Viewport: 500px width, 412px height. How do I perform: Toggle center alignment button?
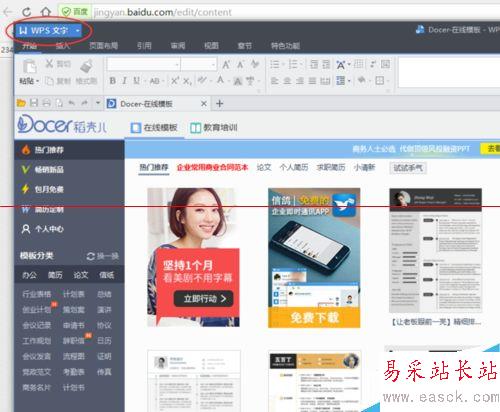(x=287, y=81)
